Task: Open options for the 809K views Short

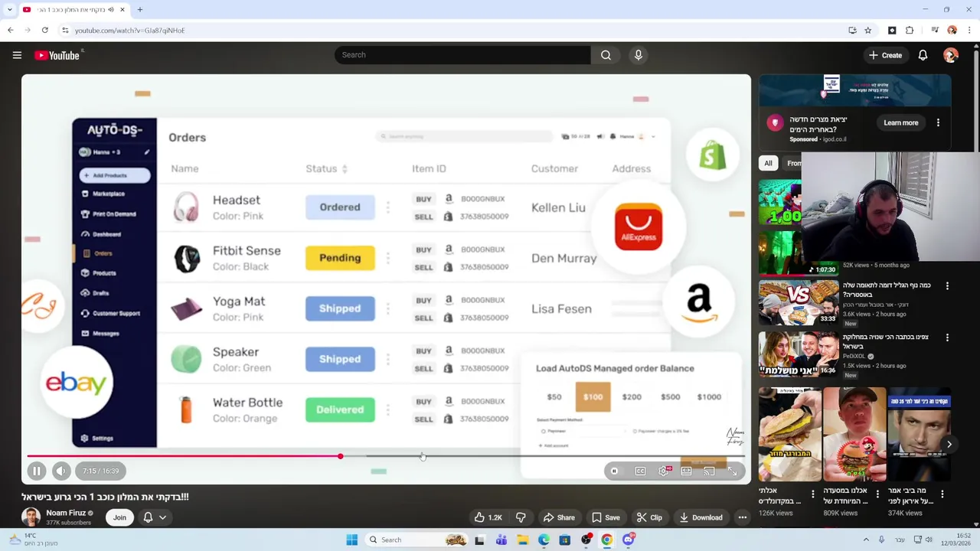Action: point(877,494)
